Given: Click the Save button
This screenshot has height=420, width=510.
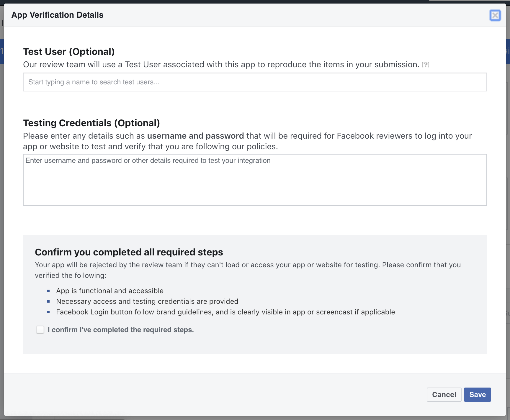Looking at the screenshot, I should [477, 394].
